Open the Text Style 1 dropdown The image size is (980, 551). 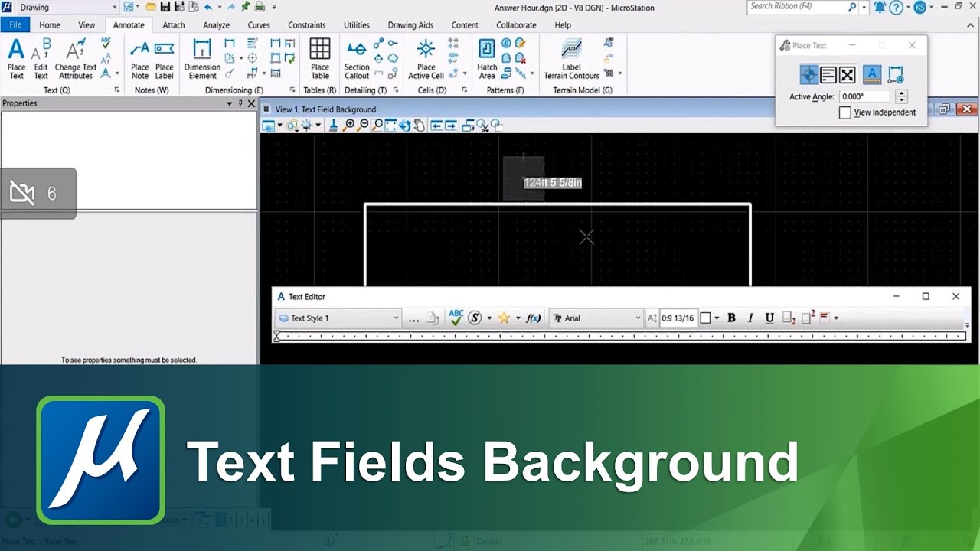pyautogui.click(x=338, y=318)
